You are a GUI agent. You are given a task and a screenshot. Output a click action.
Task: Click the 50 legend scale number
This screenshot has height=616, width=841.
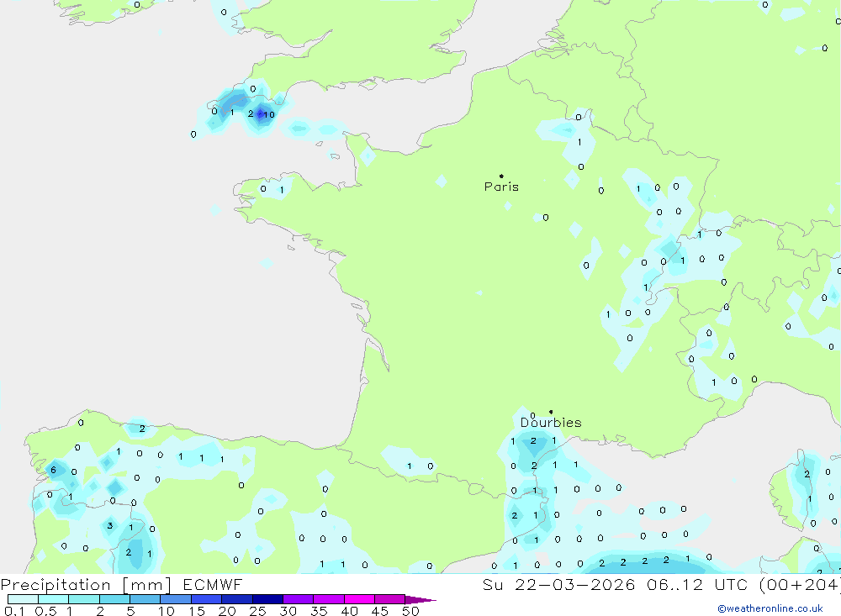tap(410, 611)
